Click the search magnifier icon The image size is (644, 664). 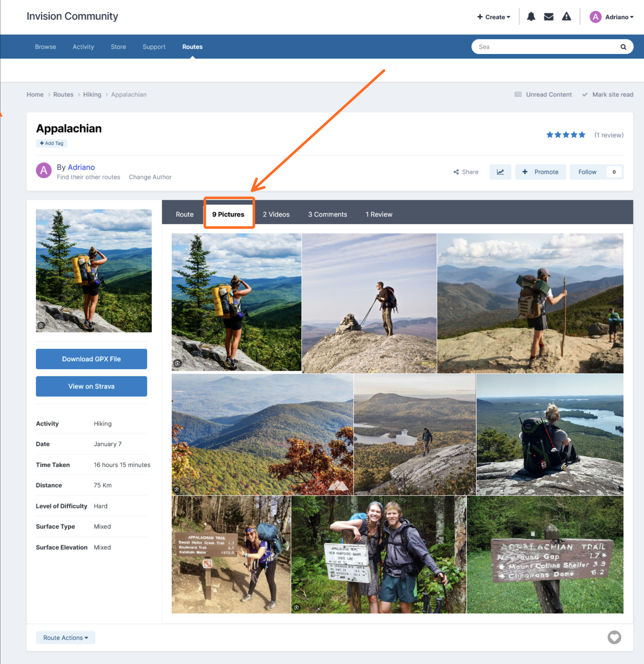(623, 47)
